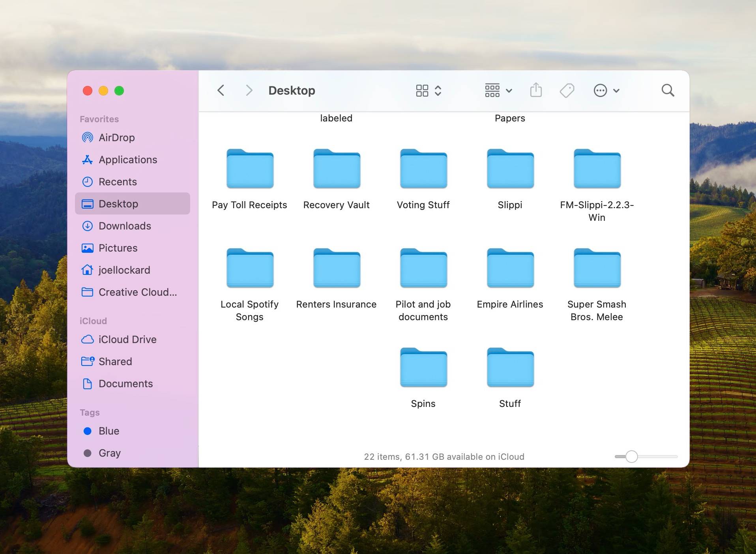Select the Empire Airlines folder
This screenshot has height=554, width=756.
pyautogui.click(x=510, y=268)
